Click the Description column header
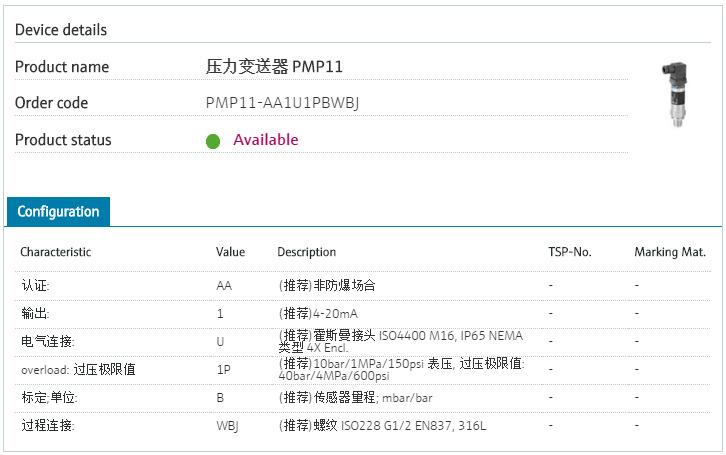The image size is (726, 455). point(306,252)
